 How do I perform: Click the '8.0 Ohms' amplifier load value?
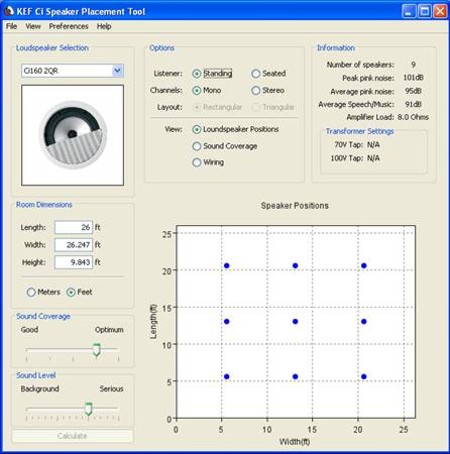(x=413, y=117)
